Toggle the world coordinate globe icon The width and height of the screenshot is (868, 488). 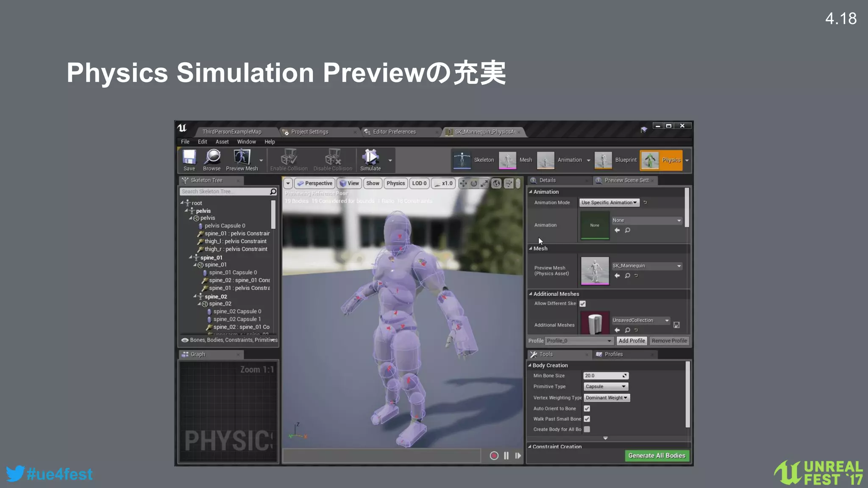[x=496, y=183]
